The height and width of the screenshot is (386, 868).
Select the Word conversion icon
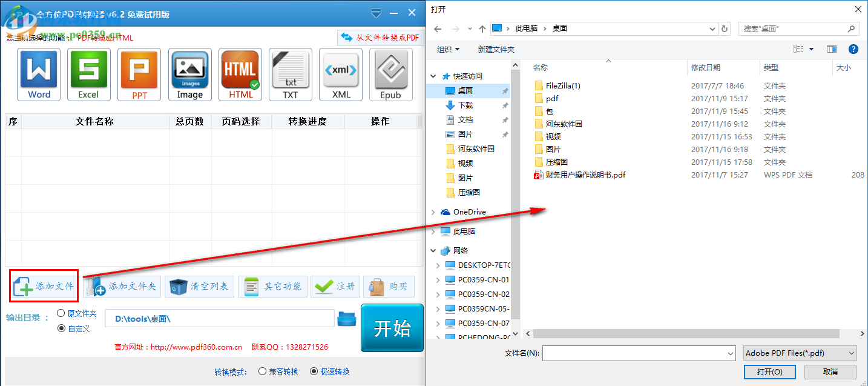(39, 75)
